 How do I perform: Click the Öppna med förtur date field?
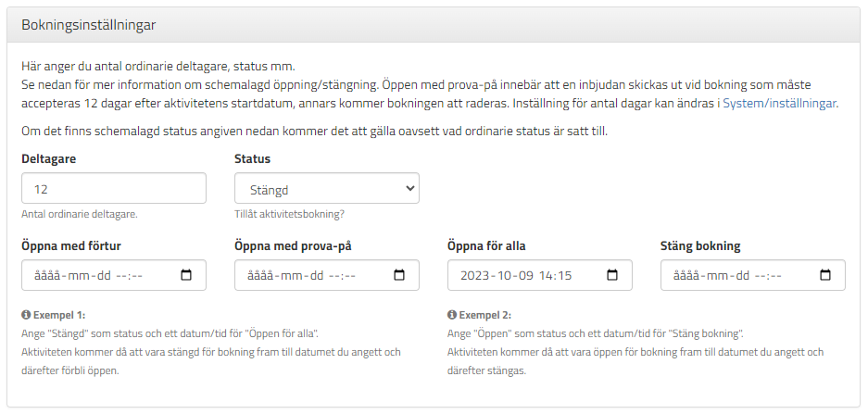(114, 275)
